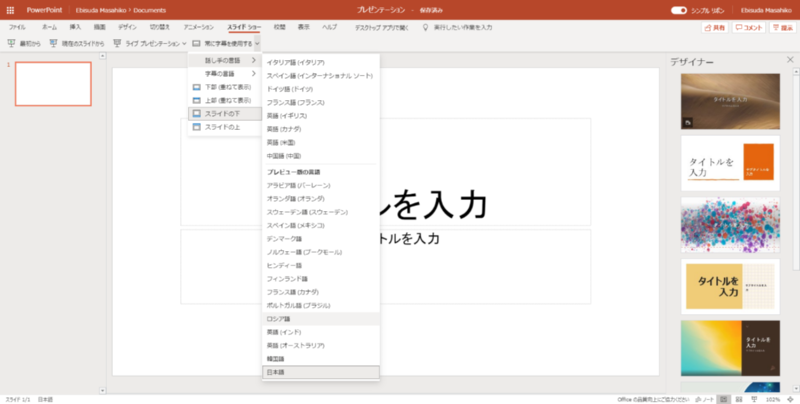The height and width of the screenshot is (404, 800).
Task: Toggle the Simplified Ribbon (シンプル リボン) switch
Action: tap(678, 10)
